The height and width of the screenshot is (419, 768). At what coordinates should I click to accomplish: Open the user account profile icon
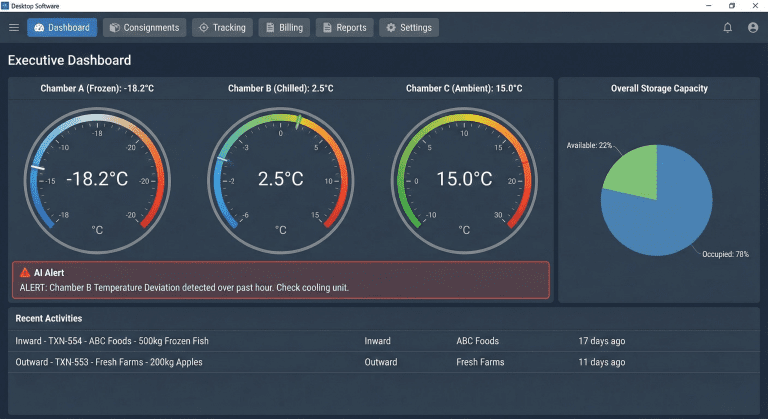click(753, 28)
